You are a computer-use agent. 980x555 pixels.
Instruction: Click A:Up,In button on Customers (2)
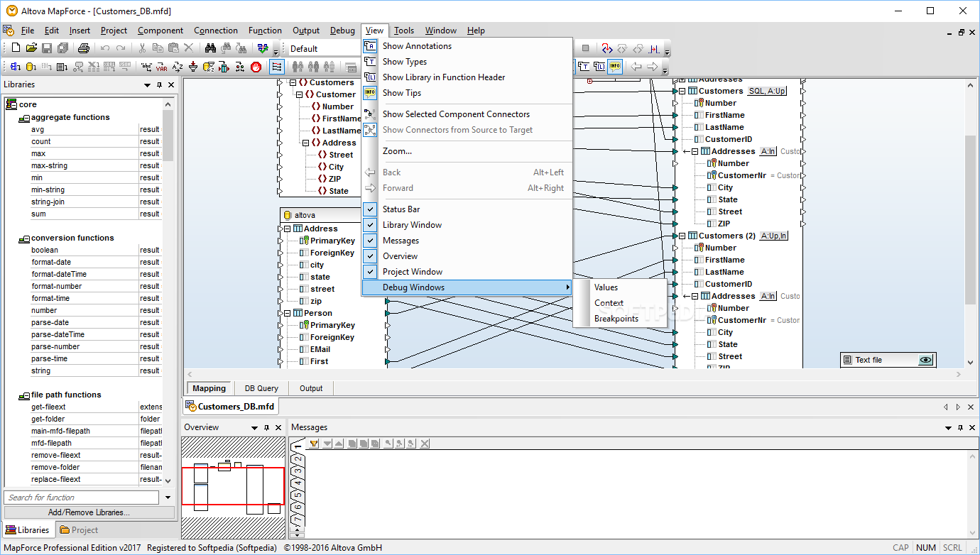[x=773, y=236]
